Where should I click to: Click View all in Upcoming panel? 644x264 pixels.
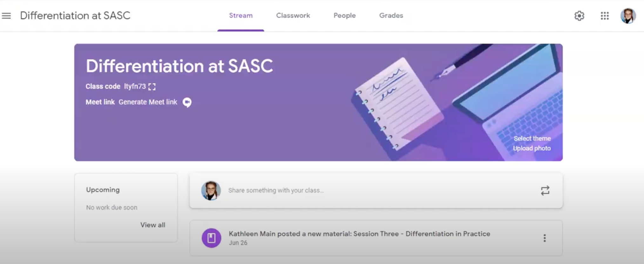pyautogui.click(x=153, y=225)
